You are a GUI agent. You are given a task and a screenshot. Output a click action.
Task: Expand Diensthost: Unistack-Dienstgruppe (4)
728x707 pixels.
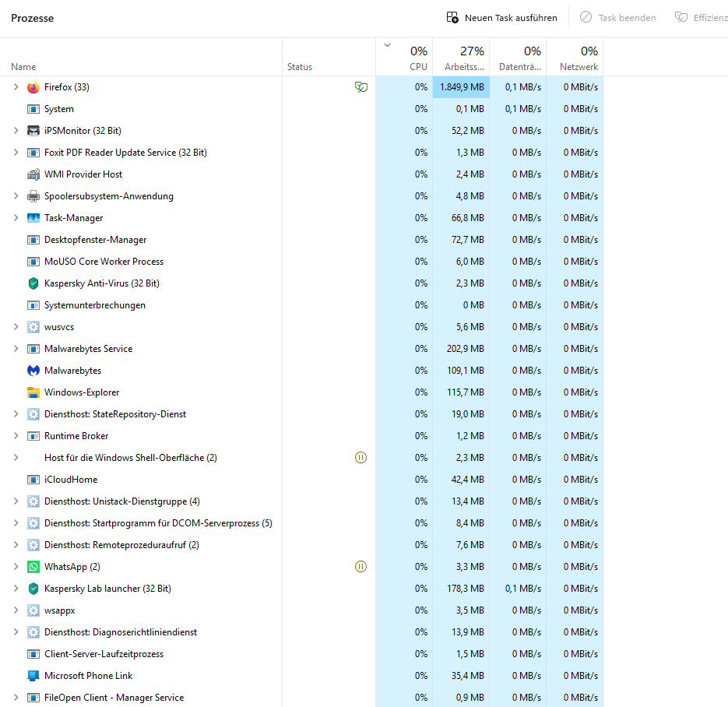tap(16, 501)
